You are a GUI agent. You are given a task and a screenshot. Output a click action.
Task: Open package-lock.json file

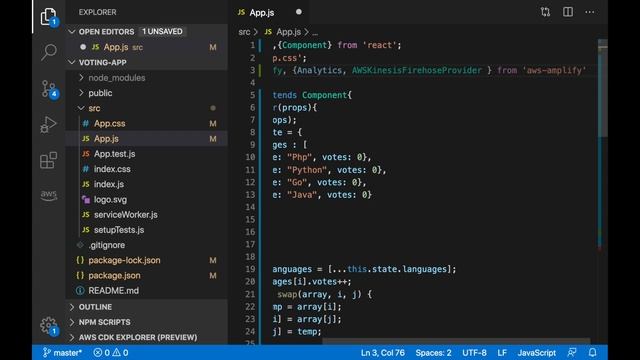tap(146, 260)
